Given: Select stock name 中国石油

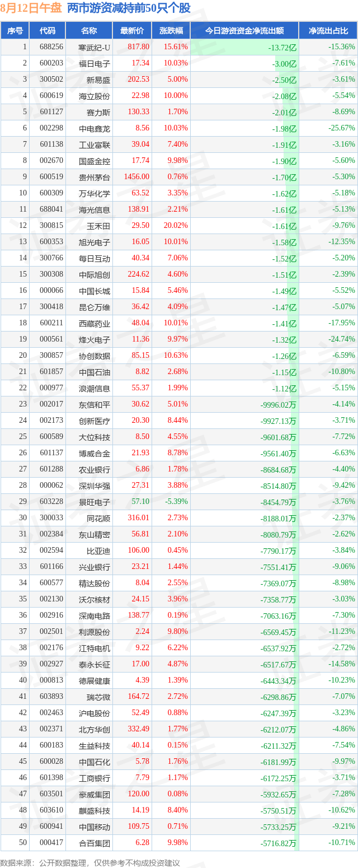Looking at the screenshot, I should pyautogui.click(x=95, y=372).
